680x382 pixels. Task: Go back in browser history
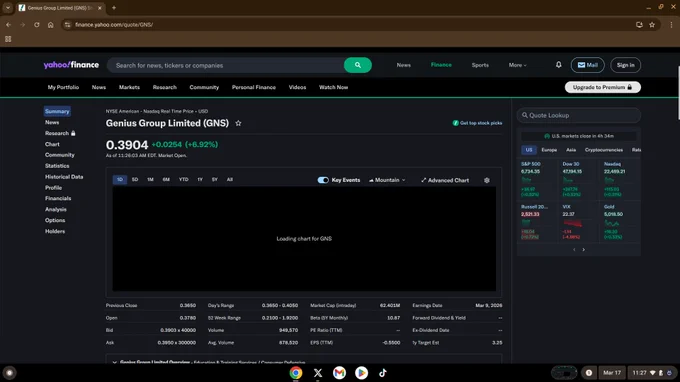point(9,25)
